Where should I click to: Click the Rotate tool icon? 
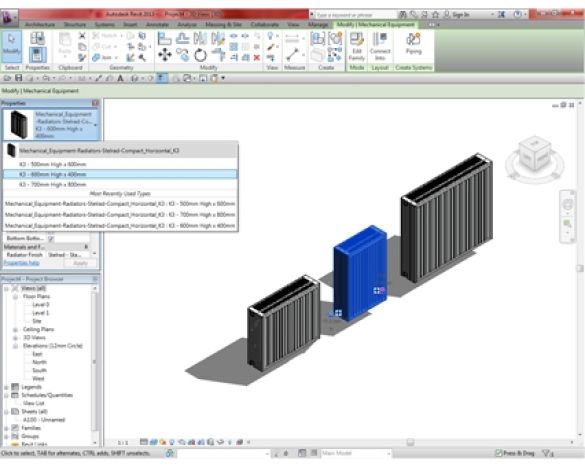tap(200, 55)
